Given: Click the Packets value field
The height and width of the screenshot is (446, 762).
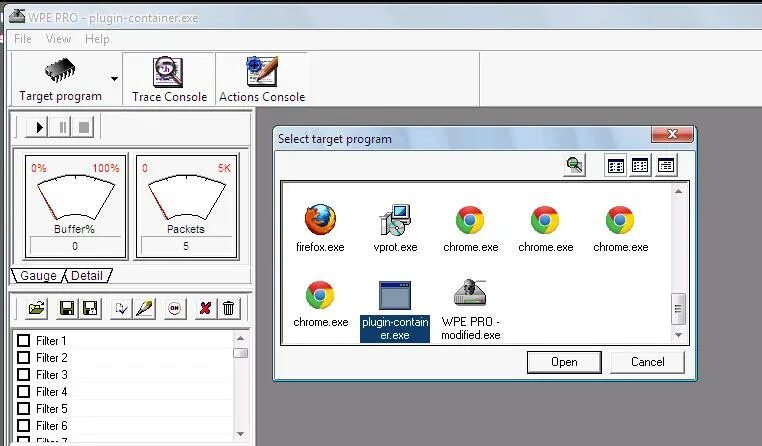Looking at the screenshot, I should (x=186, y=246).
